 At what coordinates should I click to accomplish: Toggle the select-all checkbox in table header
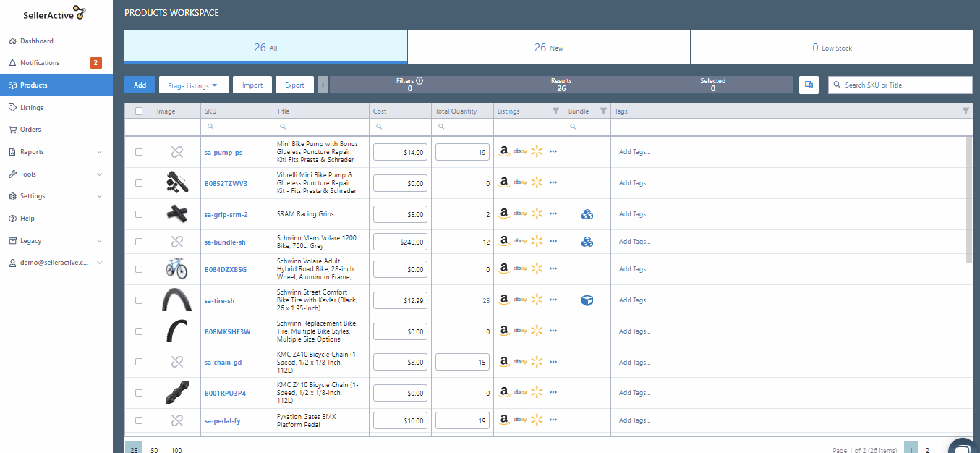[x=139, y=111]
